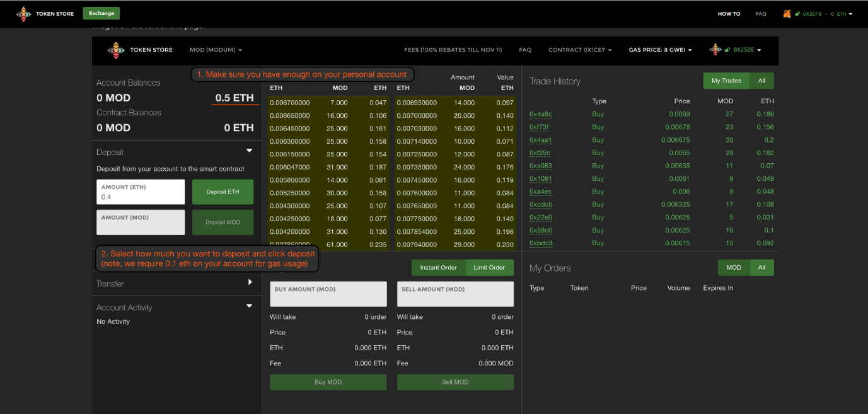
Task: Click the 0.5 ETH account balance
Action: coord(234,98)
